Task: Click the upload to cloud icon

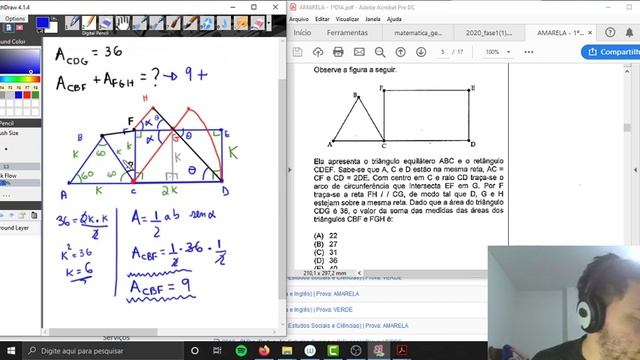Action: coord(318,52)
